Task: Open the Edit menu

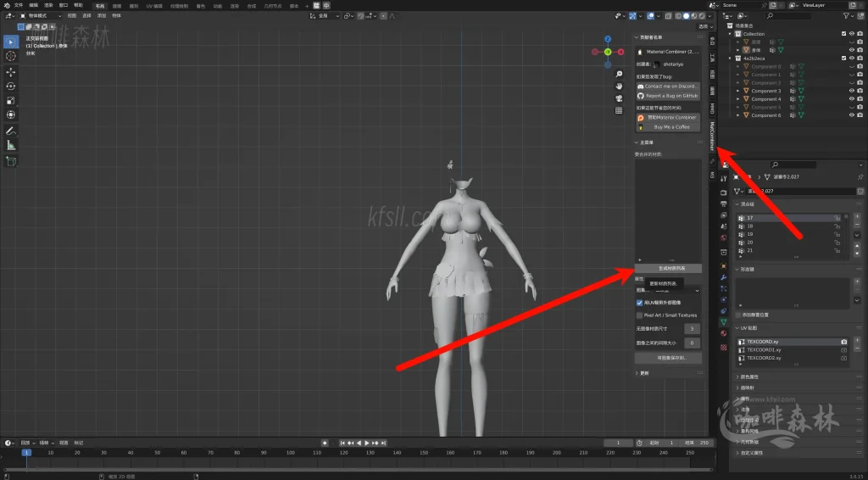Action: click(x=34, y=5)
